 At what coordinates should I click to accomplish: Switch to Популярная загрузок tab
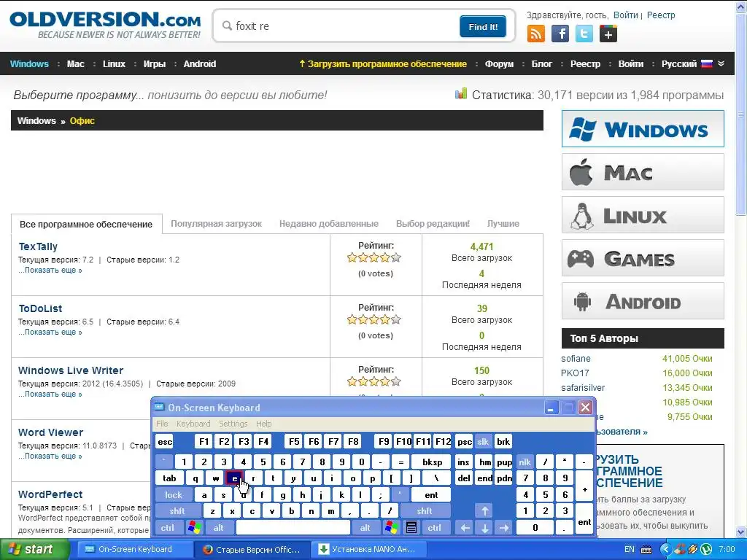(x=216, y=224)
